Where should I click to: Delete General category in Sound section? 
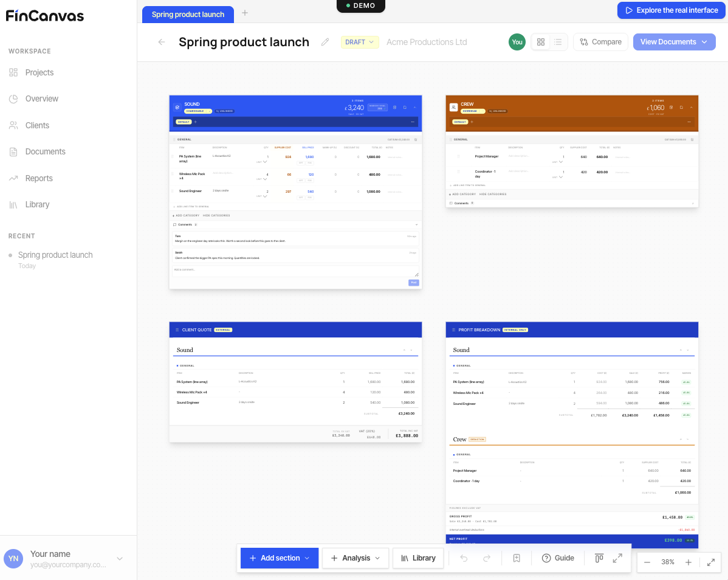pos(416,140)
